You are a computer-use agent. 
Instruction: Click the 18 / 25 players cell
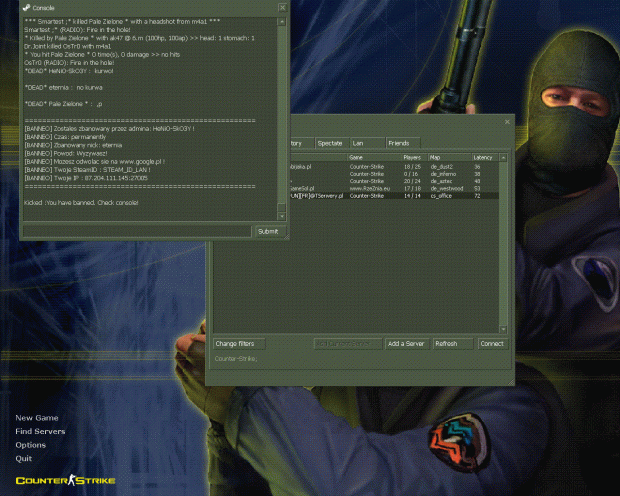point(412,167)
